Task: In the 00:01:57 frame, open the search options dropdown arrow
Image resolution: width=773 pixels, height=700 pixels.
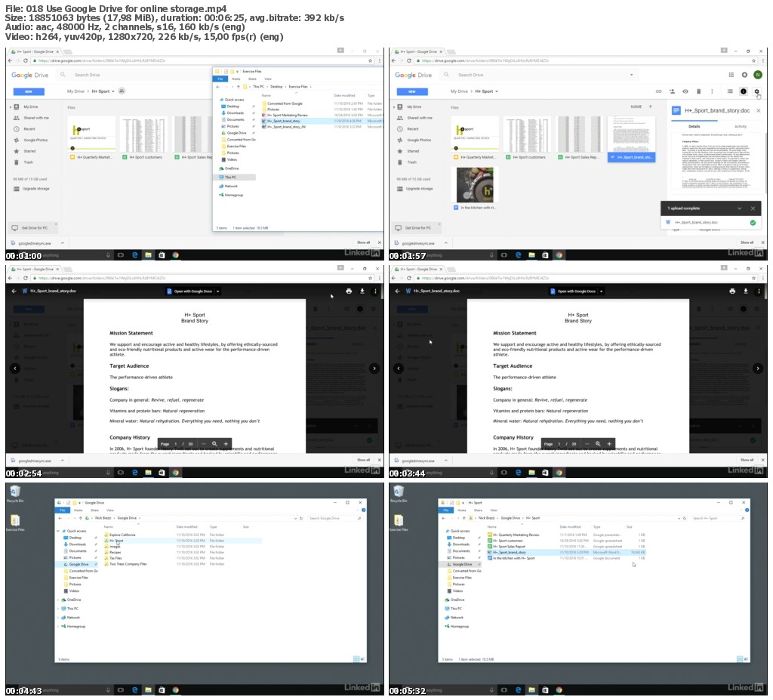Action: pos(632,75)
